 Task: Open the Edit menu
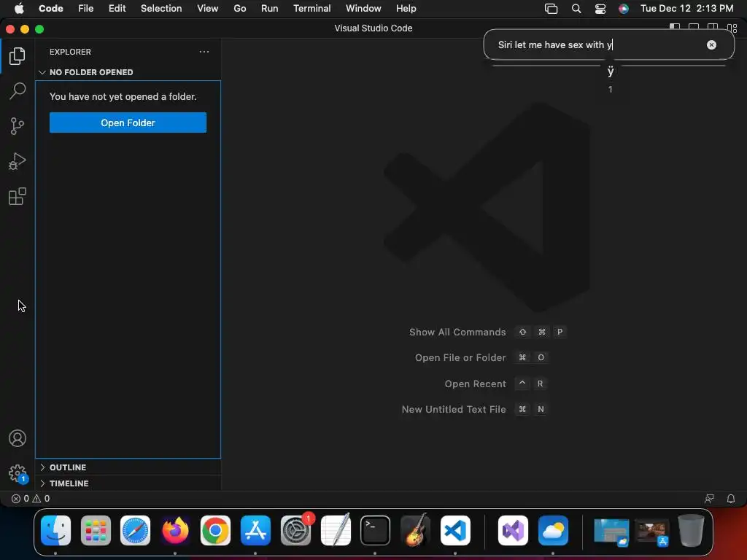tap(117, 8)
